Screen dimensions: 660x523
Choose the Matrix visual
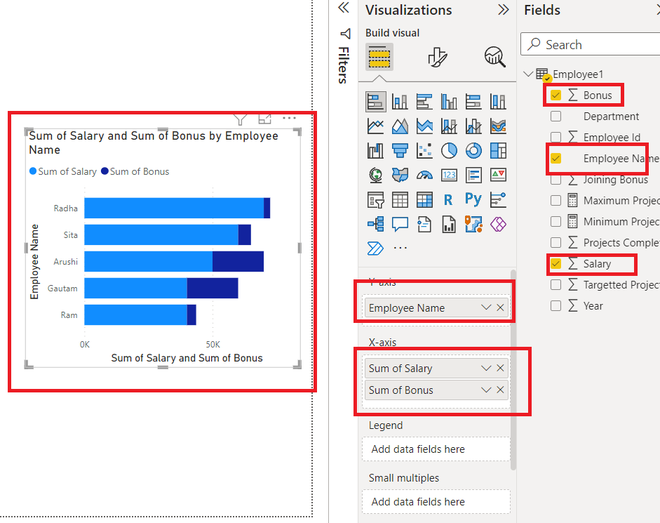click(x=424, y=200)
